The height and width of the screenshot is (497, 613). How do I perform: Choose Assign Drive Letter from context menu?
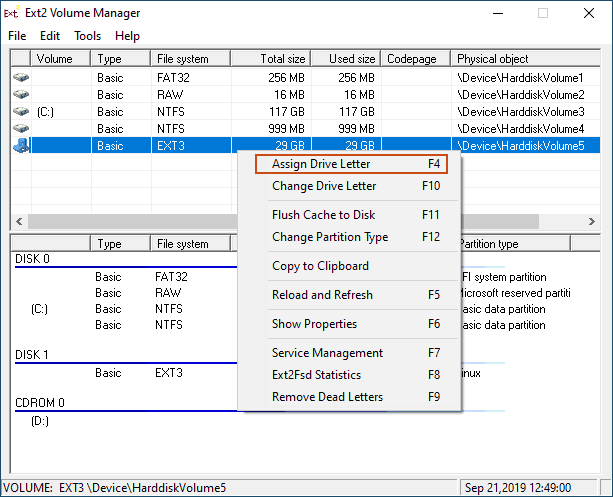(x=351, y=164)
